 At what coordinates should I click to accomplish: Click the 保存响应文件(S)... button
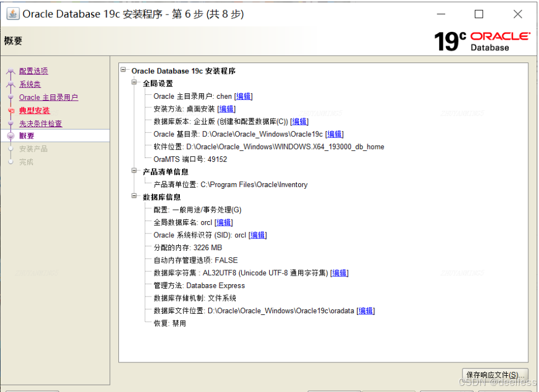pos(495,375)
